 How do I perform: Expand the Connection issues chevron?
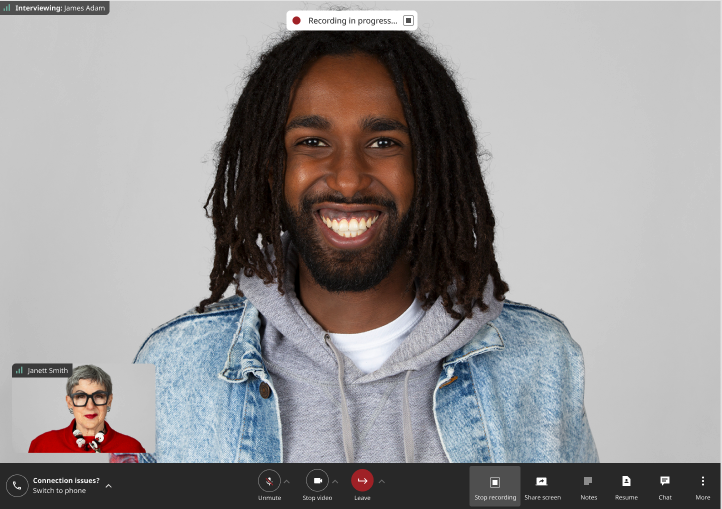coord(109,486)
